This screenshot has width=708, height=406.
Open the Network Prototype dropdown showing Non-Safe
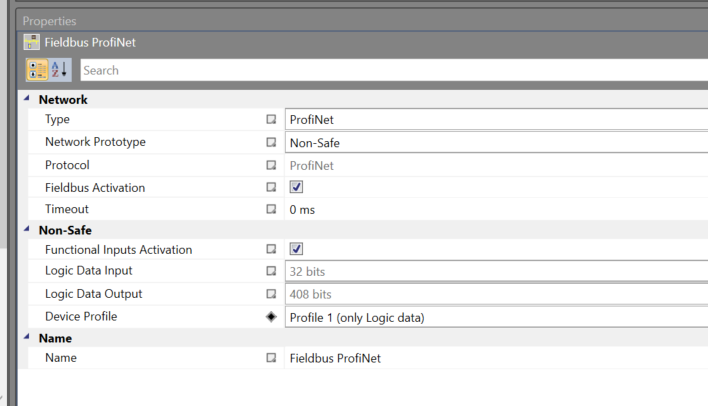click(x=496, y=143)
